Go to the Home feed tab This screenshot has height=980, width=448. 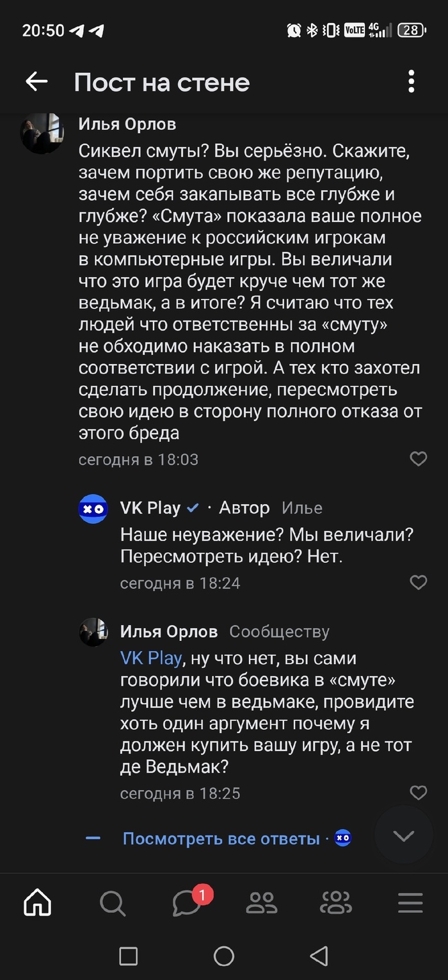pyautogui.click(x=38, y=903)
